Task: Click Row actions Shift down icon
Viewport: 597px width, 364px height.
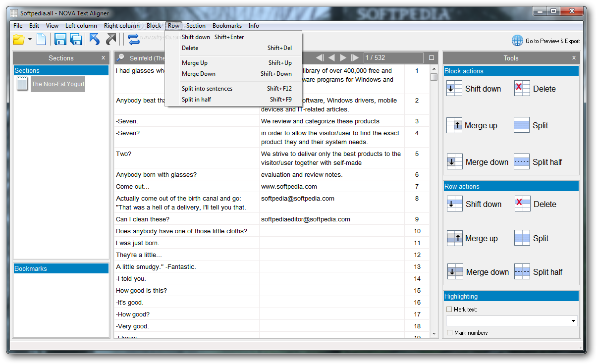Action: coord(455,204)
